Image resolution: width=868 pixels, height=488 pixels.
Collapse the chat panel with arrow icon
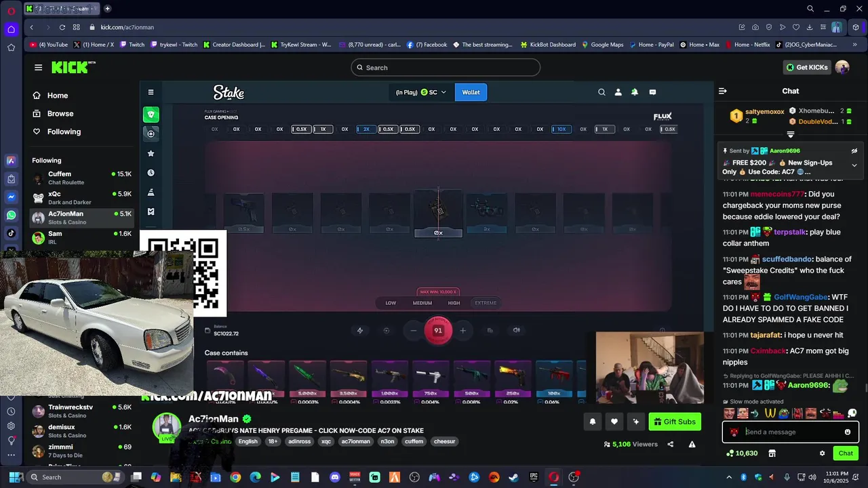click(x=723, y=91)
